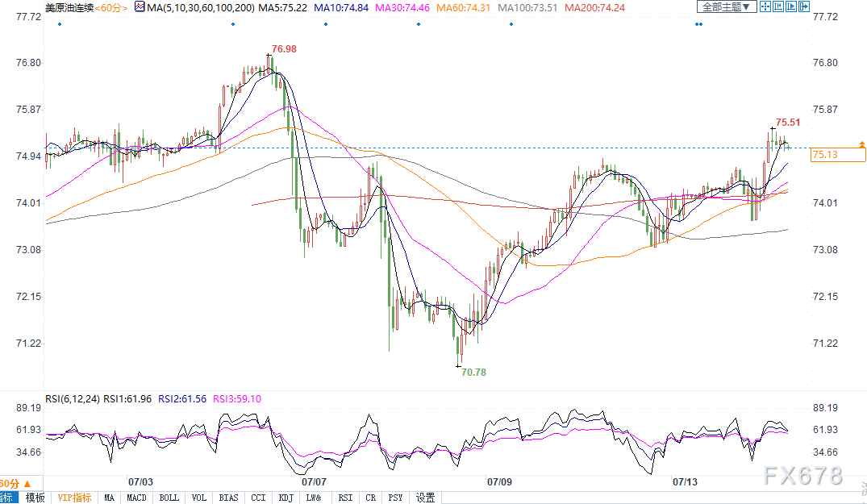The width and height of the screenshot is (867, 504).
Task: Click the grid layout icon at top right
Action: point(780,7)
